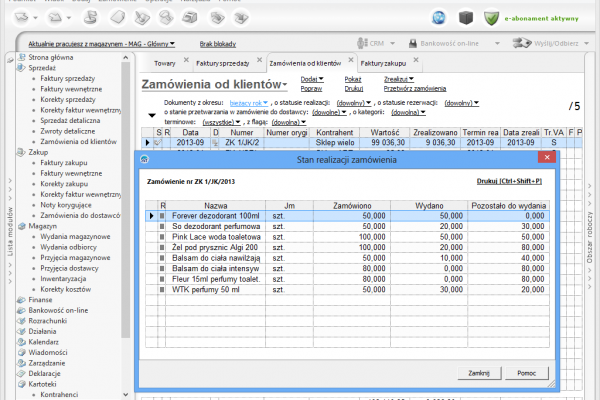Viewport: 600px width, 400px height.
Task: Click the blue globe icon in top bar
Action: coord(439,18)
